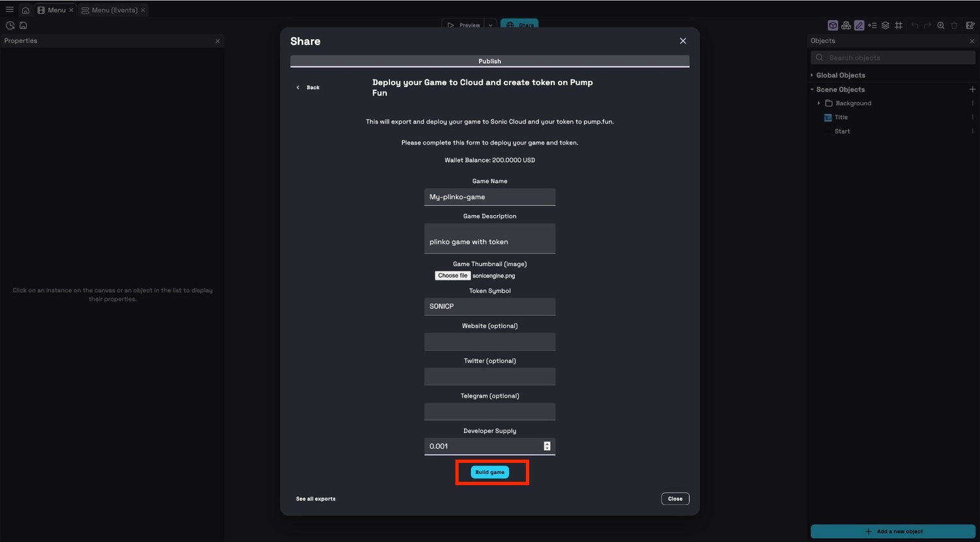Focus the Website optional field

point(490,341)
